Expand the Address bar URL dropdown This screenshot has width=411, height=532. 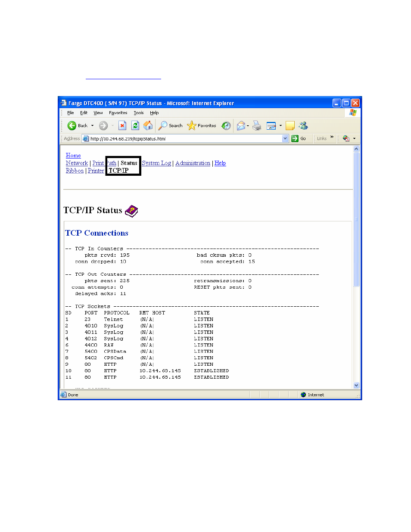point(285,139)
